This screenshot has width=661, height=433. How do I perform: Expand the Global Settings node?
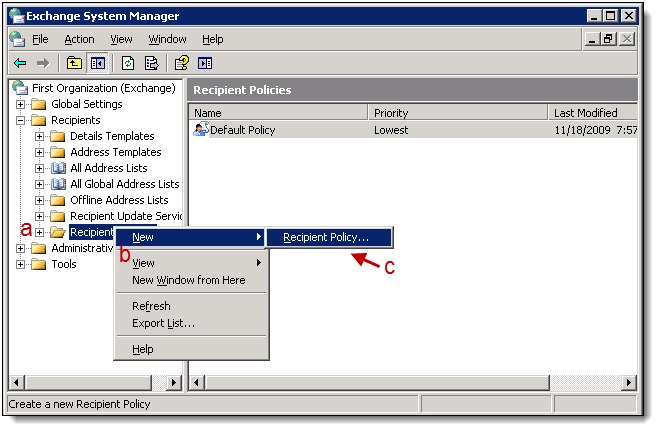coord(20,104)
